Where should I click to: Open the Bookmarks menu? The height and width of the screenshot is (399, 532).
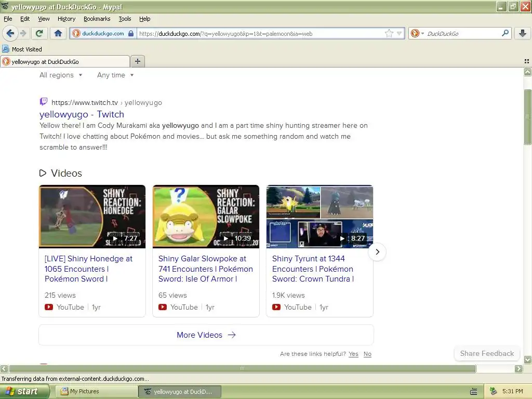coord(97,19)
